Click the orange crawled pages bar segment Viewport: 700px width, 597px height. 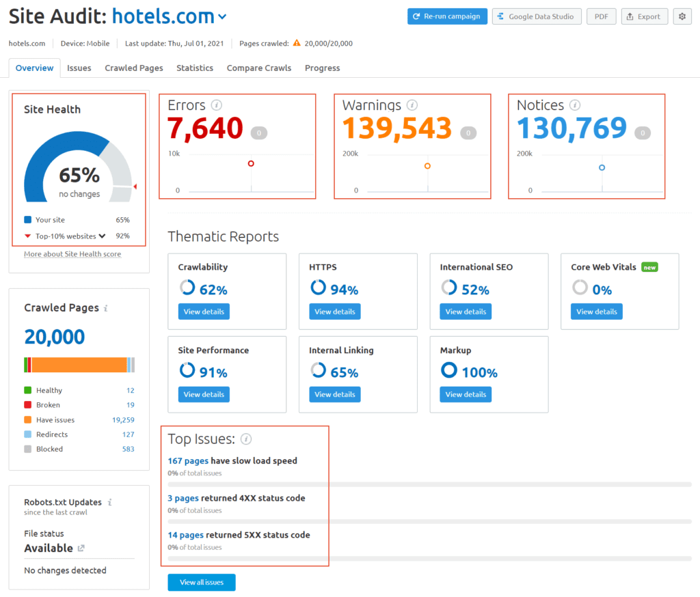tap(79, 365)
